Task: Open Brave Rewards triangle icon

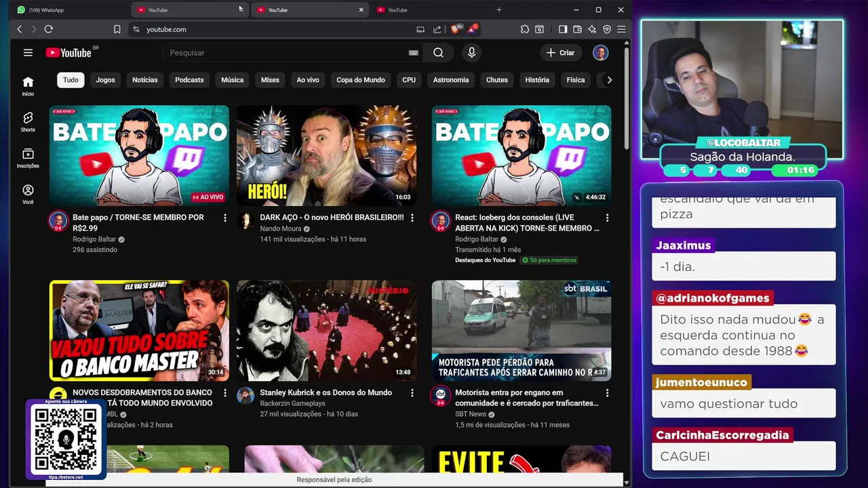Action: click(472, 29)
